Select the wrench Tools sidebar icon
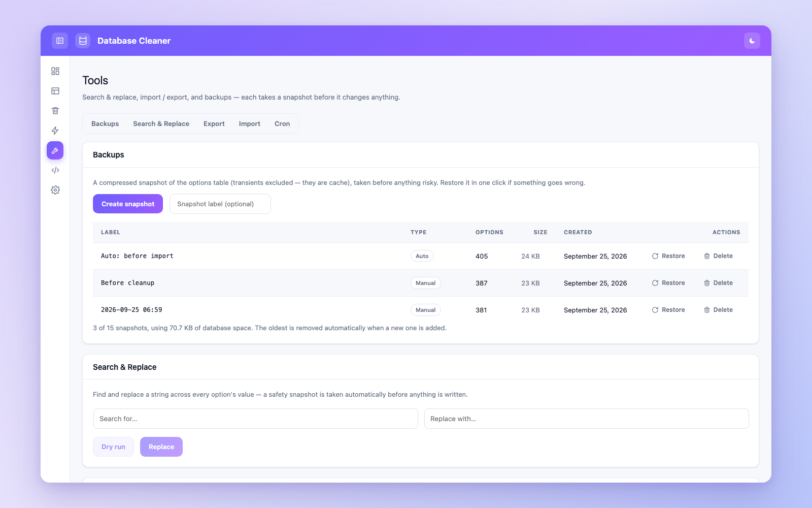The height and width of the screenshot is (508, 812). [55, 150]
